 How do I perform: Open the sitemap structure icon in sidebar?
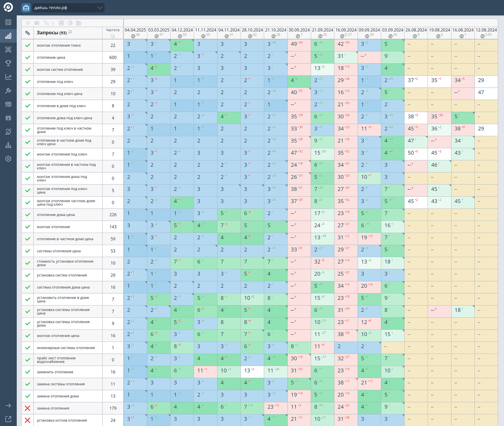tap(8, 145)
